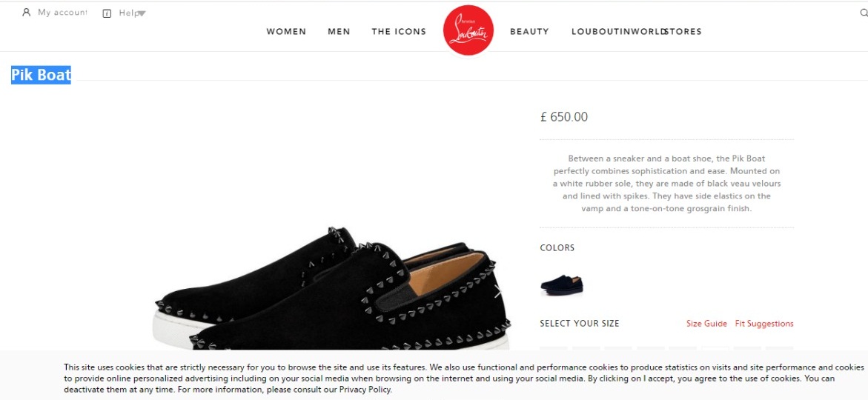Click the Christian Louboutin red logo
Screen dimensions: 868x400
click(468, 30)
